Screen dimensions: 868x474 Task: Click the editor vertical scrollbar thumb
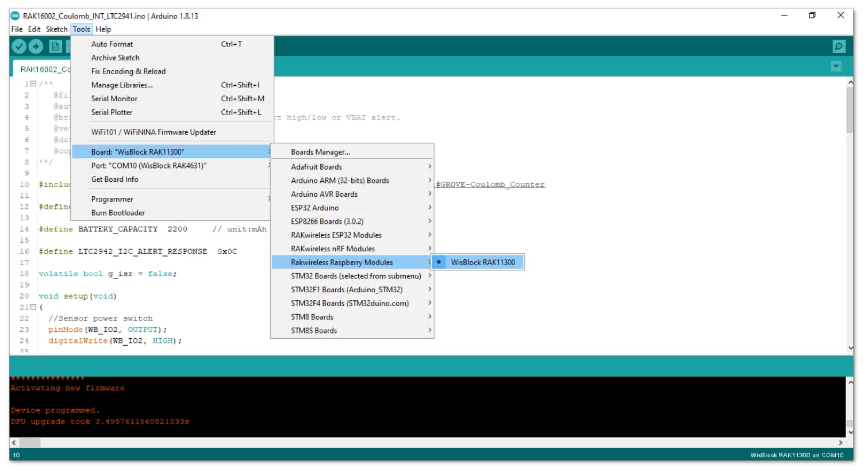coord(850,110)
